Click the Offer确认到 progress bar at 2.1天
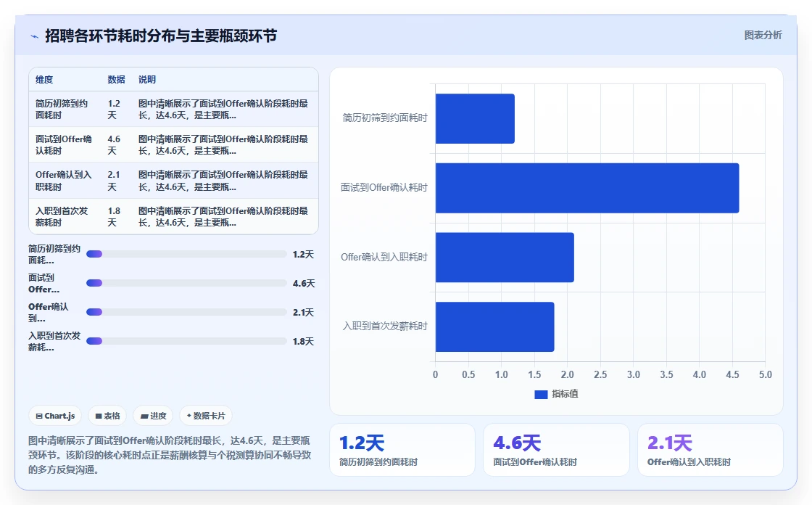The height and width of the screenshot is (505, 812). (x=186, y=312)
